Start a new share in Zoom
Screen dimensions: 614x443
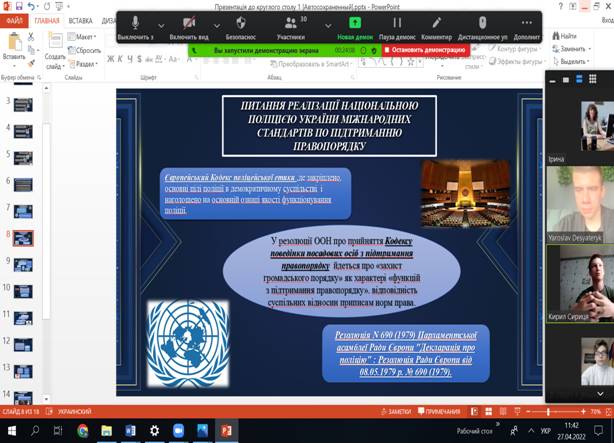point(355,27)
